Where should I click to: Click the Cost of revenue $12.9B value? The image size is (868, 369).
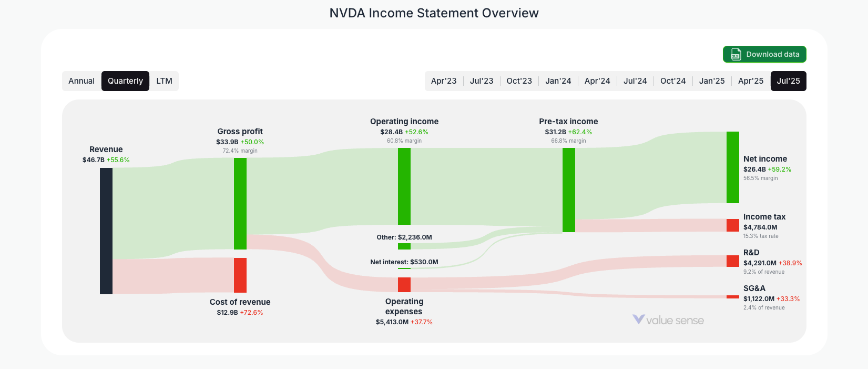click(228, 313)
